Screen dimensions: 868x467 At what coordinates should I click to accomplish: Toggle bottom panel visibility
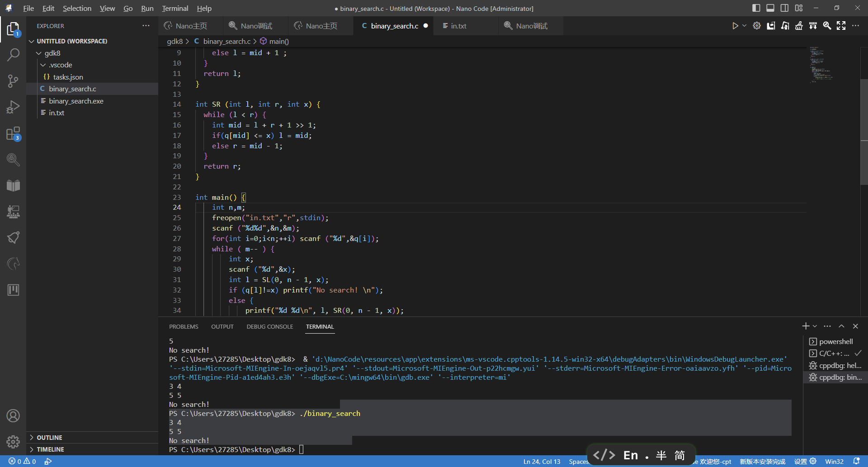pyautogui.click(x=770, y=8)
